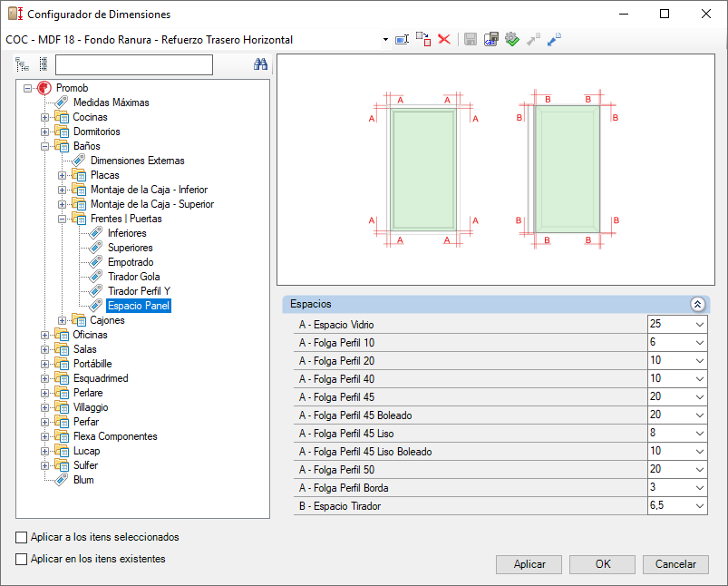The height and width of the screenshot is (586, 728).
Task: Click the A - Folga Perfil 40 row label
Action: (336, 379)
